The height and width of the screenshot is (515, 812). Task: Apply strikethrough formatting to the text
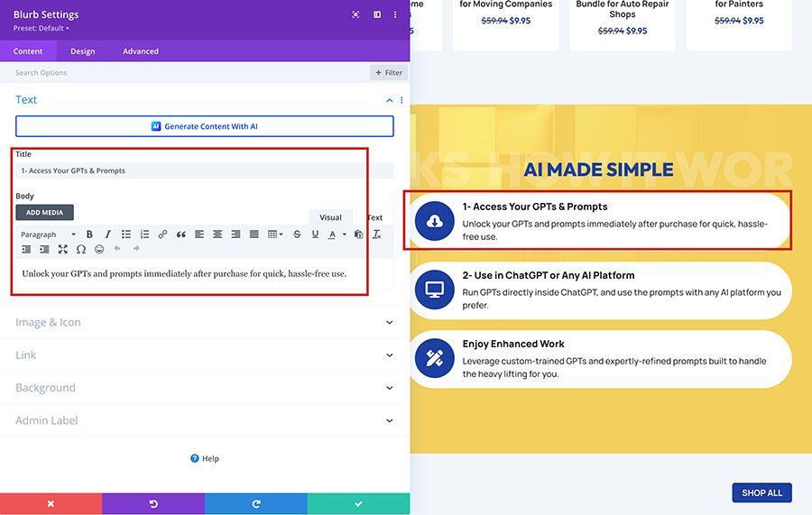297,235
